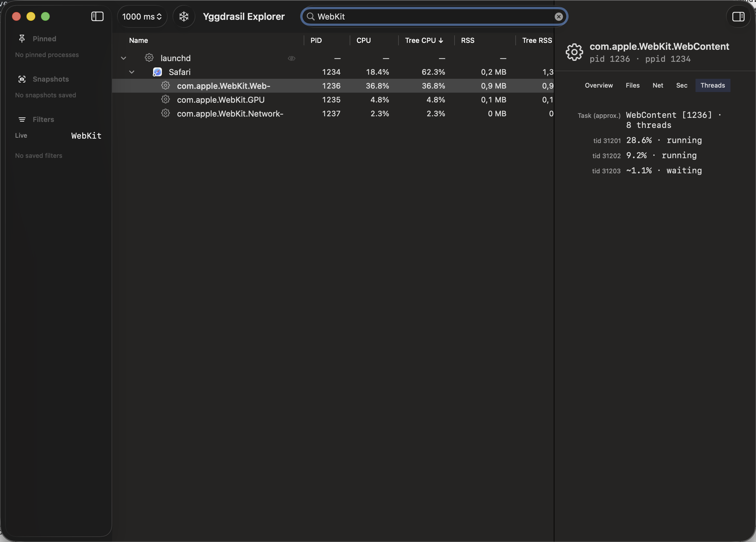Click the Filters lines icon
Viewport: 756px width, 542px height.
tap(22, 119)
